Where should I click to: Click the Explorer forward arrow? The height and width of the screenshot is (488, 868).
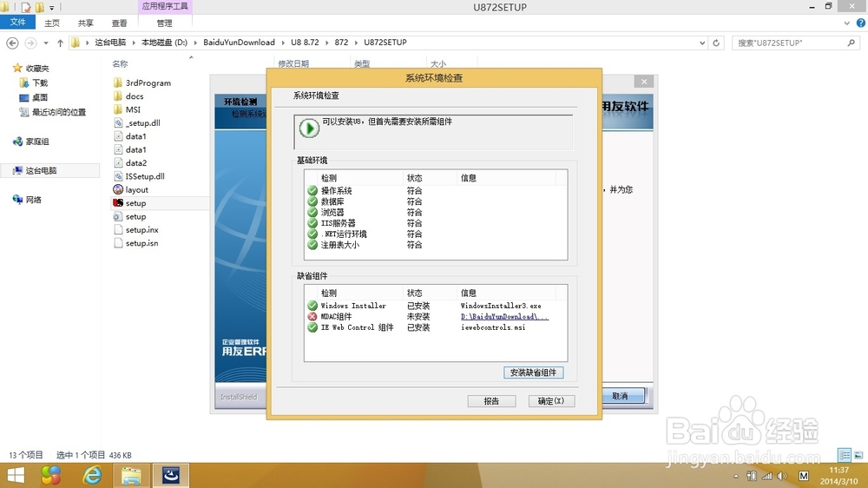click(x=30, y=43)
